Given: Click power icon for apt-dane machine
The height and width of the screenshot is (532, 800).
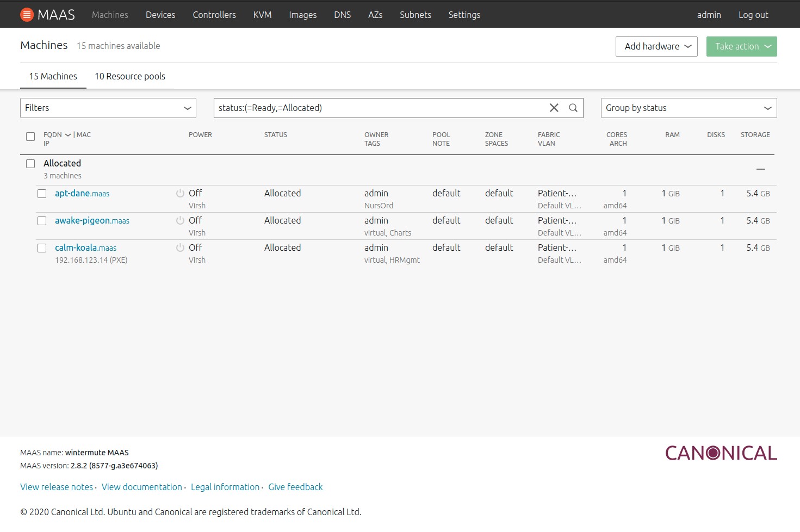Looking at the screenshot, I should [x=180, y=193].
